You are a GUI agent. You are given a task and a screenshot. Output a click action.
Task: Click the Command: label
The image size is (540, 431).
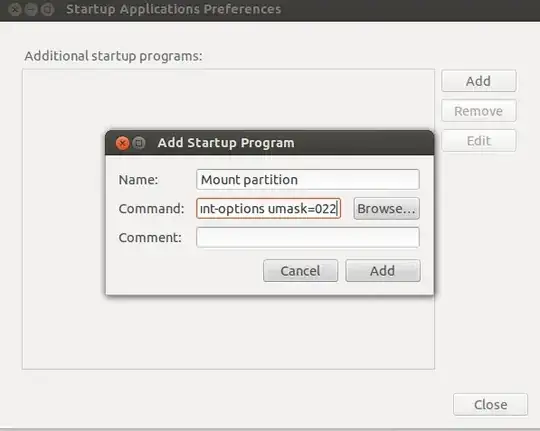(151, 208)
